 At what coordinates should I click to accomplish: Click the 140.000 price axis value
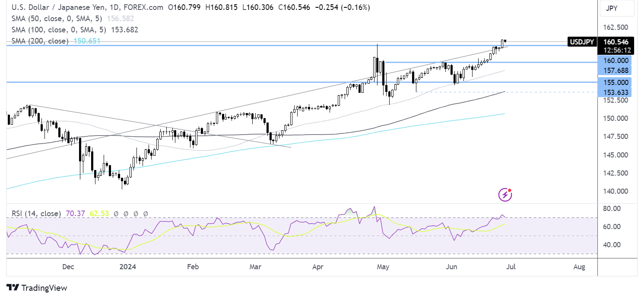616,191
